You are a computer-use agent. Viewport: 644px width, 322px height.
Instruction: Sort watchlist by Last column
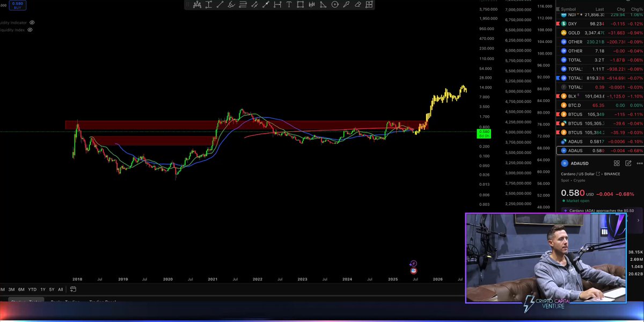coord(599,9)
